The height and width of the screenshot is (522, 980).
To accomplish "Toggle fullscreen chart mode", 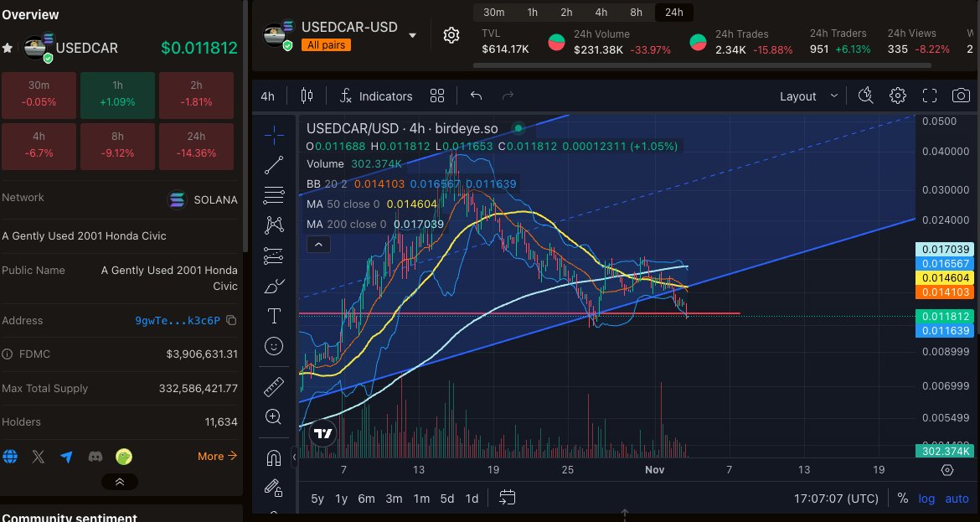I will click(930, 96).
